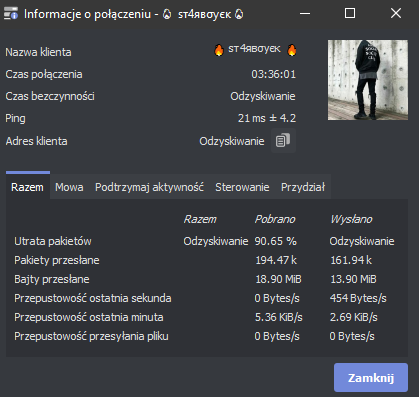Maximize the connection info window

tap(350, 14)
